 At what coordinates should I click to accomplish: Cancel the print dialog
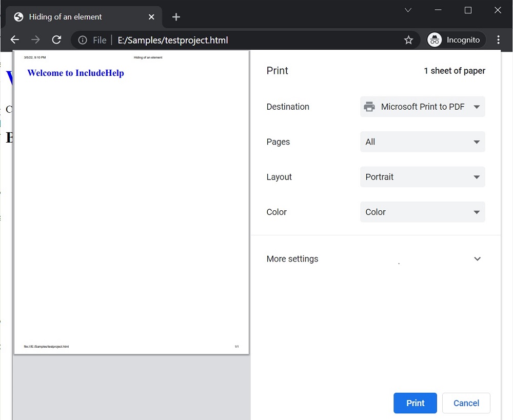point(466,403)
